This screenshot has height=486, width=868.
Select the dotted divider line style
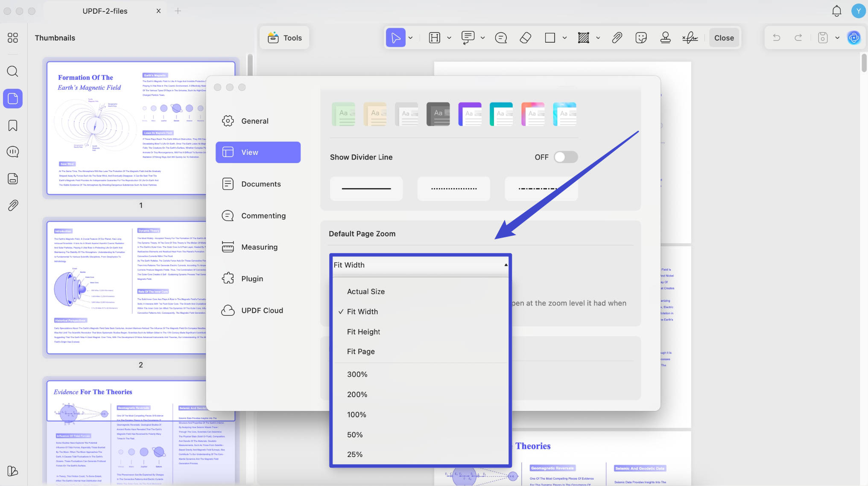[454, 189]
